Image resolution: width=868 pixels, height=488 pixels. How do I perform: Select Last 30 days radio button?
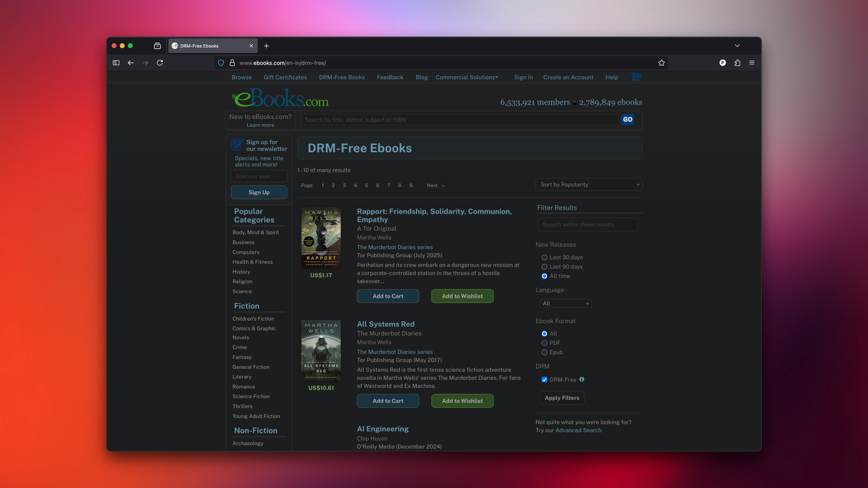(x=544, y=258)
